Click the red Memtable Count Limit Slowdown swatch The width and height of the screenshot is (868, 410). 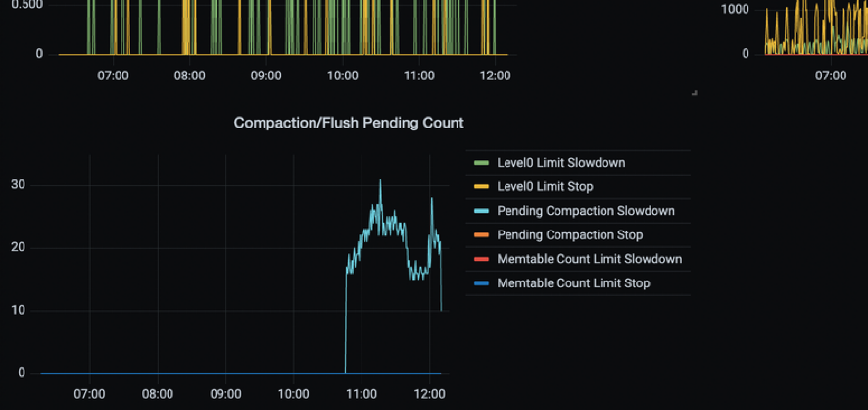tap(482, 259)
